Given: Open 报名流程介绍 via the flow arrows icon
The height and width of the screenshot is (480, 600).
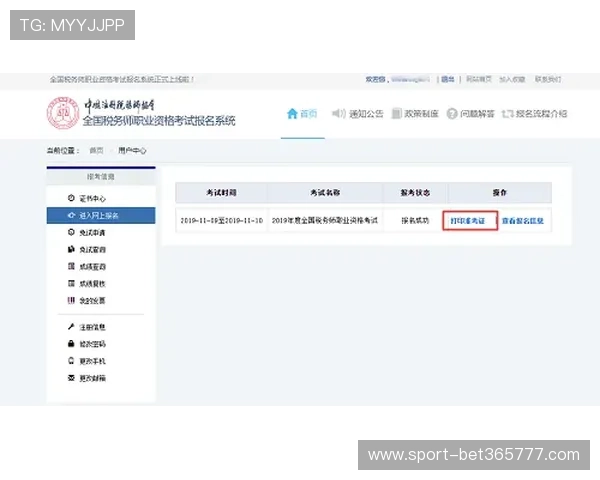Looking at the screenshot, I should pyautogui.click(x=507, y=114).
